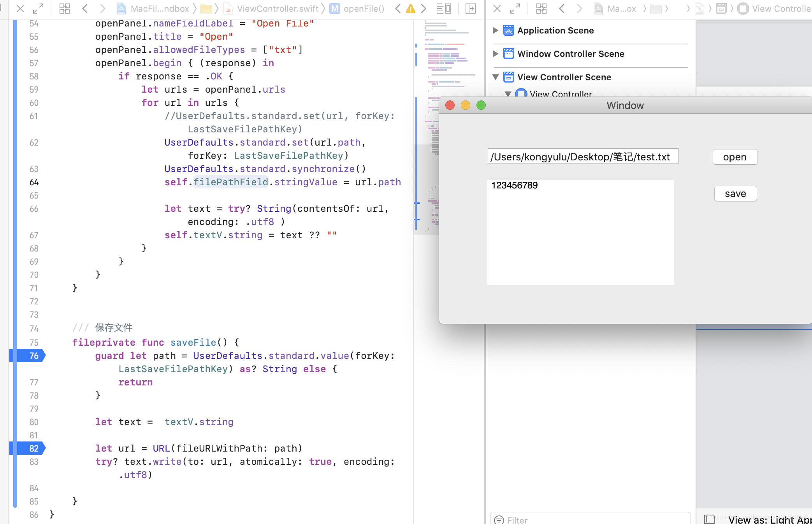Image resolution: width=812 pixels, height=524 pixels.
Task: Collapse the View Controller Scene
Action: point(495,77)
